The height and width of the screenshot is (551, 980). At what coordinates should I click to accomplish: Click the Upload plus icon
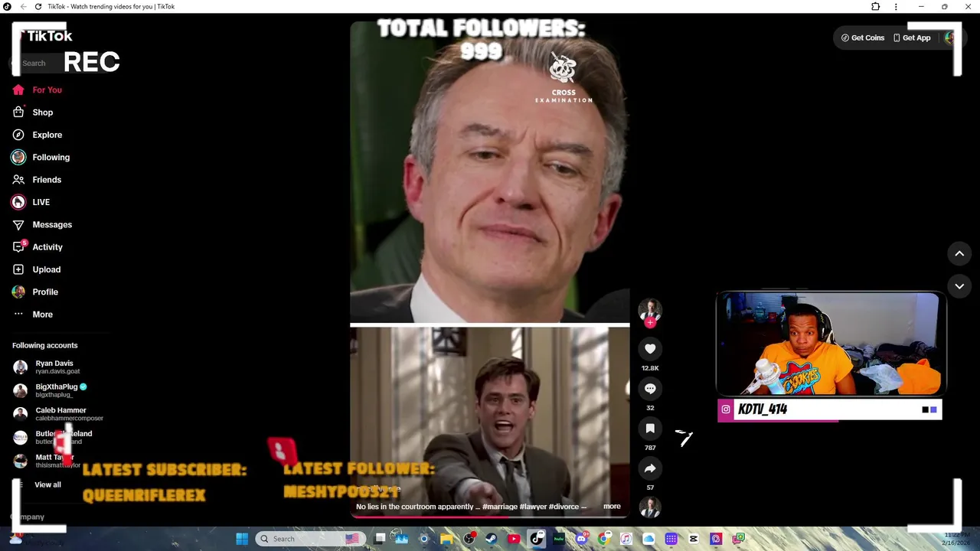[x=18, y=269]
